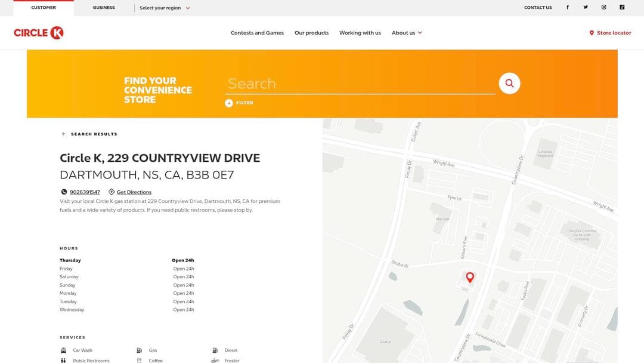
Task: Click the red store pin on map
Action: tap(470, 277)
